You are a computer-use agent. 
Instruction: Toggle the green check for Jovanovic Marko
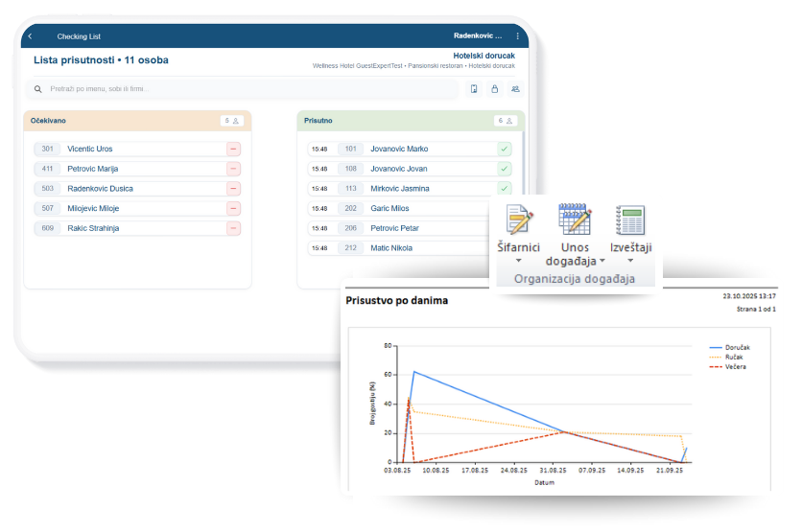tap(505, 150)
